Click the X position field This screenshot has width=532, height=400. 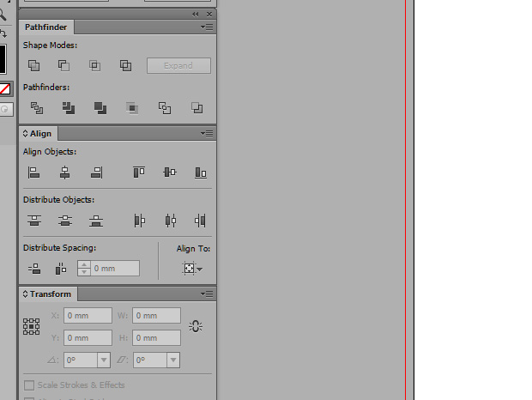pyautogui.click(x=88, y=316)
